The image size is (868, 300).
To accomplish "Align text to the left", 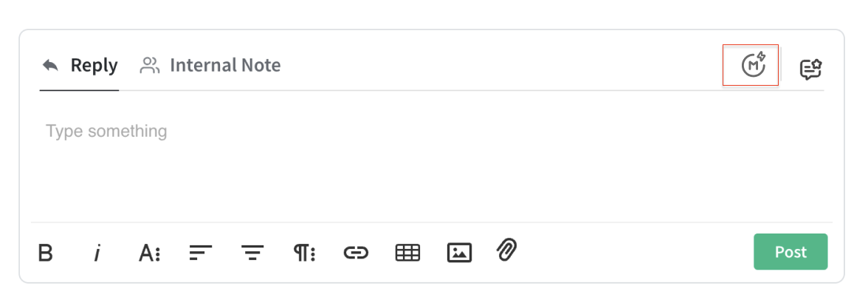I will coord(199,253).
